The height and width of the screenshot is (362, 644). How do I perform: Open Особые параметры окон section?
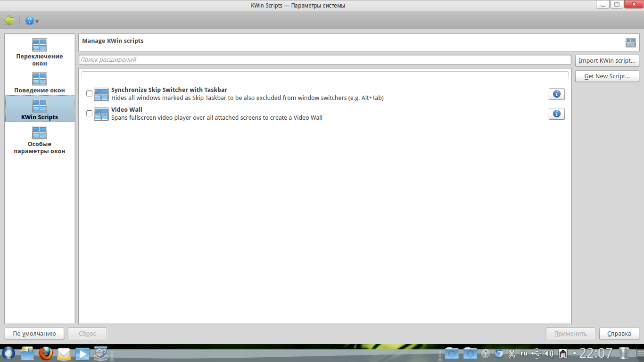click(x=40, y=140)
